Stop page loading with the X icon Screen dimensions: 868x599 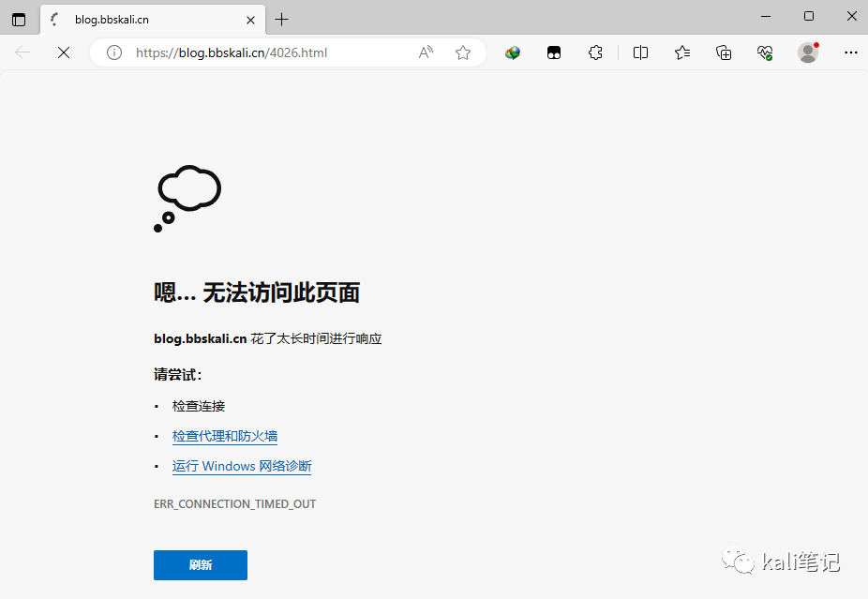pyautogui.click(x=63, y=52)
